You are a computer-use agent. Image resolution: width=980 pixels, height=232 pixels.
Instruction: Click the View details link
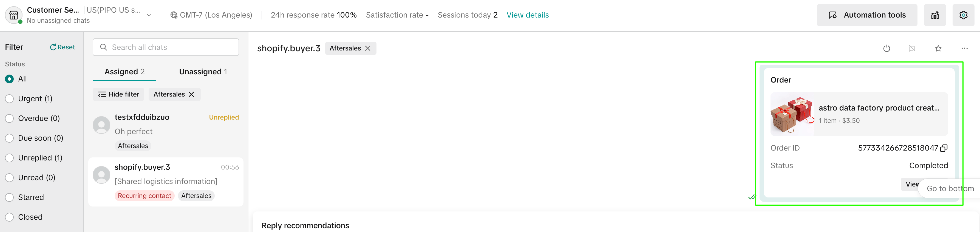(527, 15)
